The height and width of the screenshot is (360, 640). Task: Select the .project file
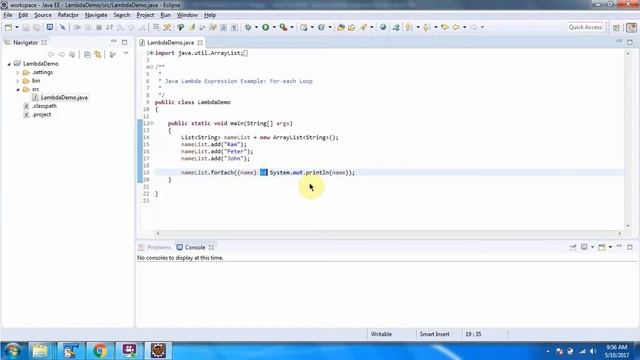click(x=42, y=115)
